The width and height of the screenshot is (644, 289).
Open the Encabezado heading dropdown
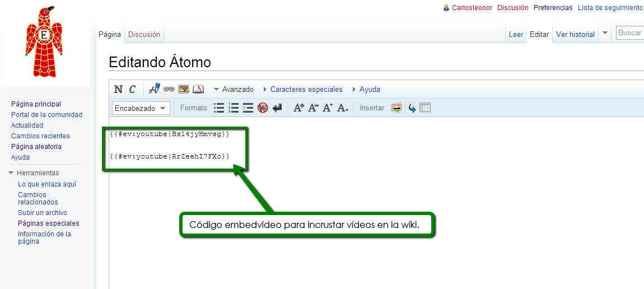[x=141, y=108]
